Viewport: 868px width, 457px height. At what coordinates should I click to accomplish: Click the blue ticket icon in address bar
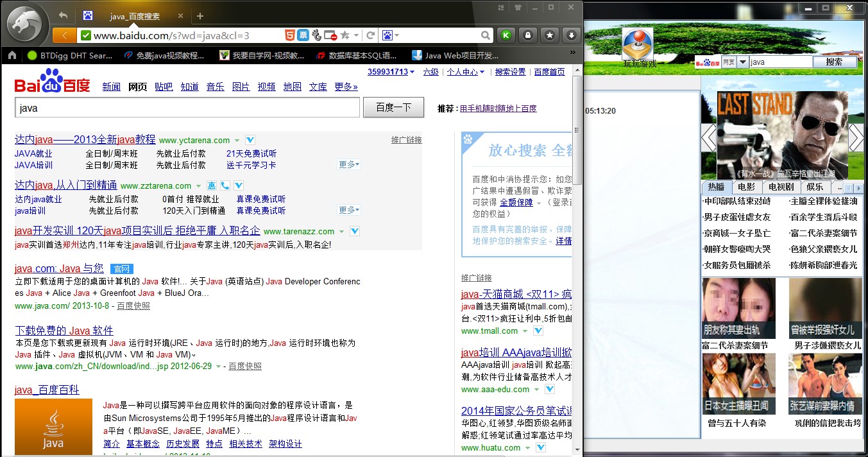[x=303, y=35]
